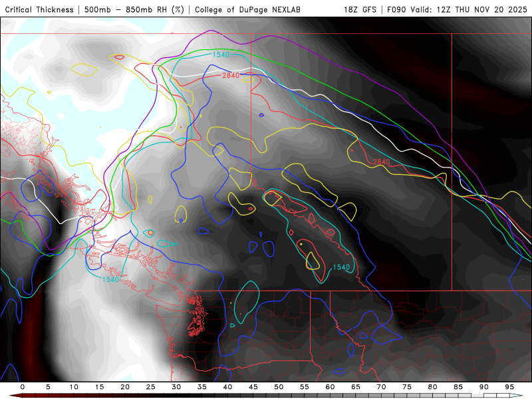Click "F090 Valid: 12Z THU NOV 20 2025"

[x=457, y=9]
